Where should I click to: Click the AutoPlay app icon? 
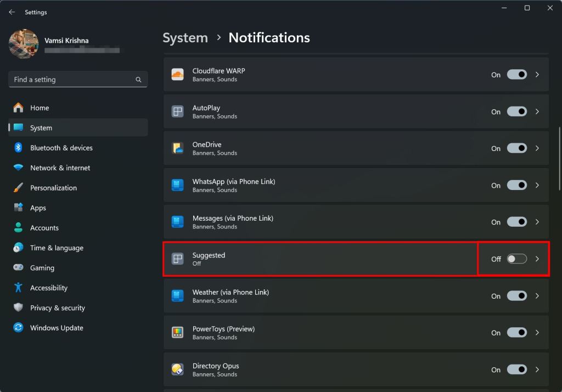pyautogui.click(x=177, y=111)
